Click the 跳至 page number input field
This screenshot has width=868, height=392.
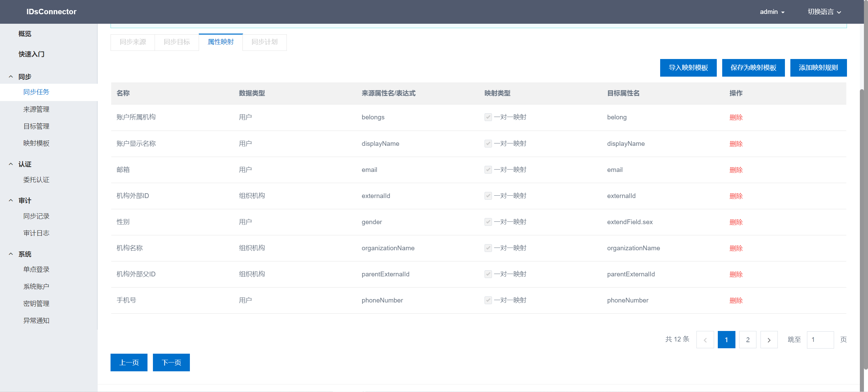click(820, 340)
